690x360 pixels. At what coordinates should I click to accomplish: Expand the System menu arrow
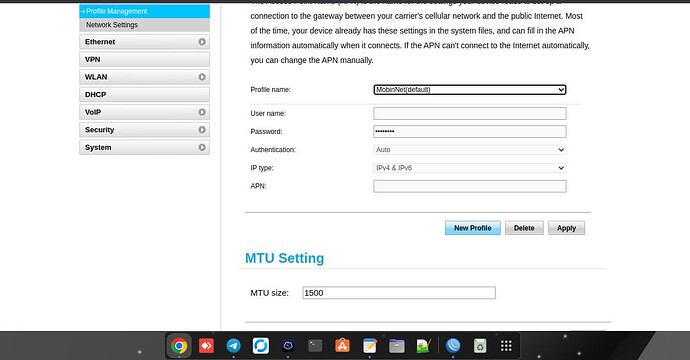(x=202, y=147)
